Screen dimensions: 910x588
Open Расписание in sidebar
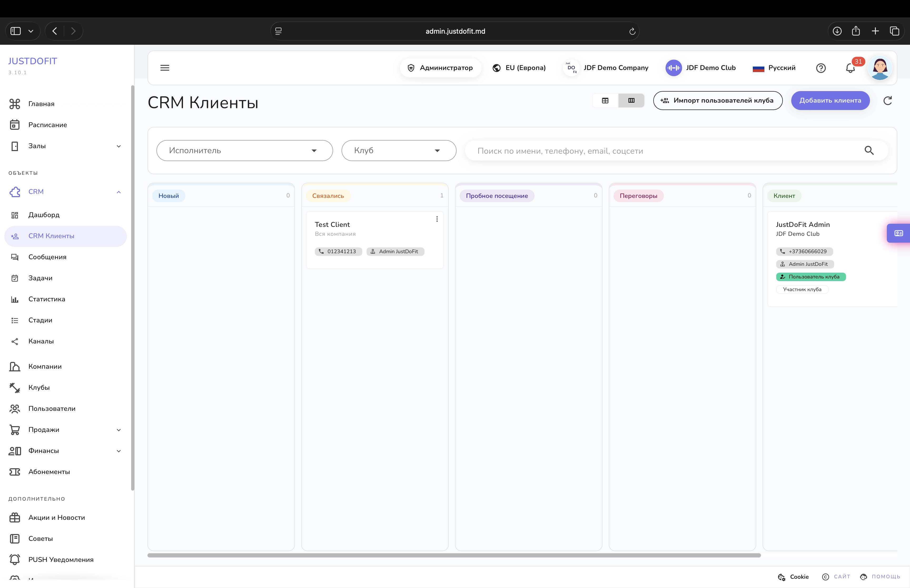[65, 125]
